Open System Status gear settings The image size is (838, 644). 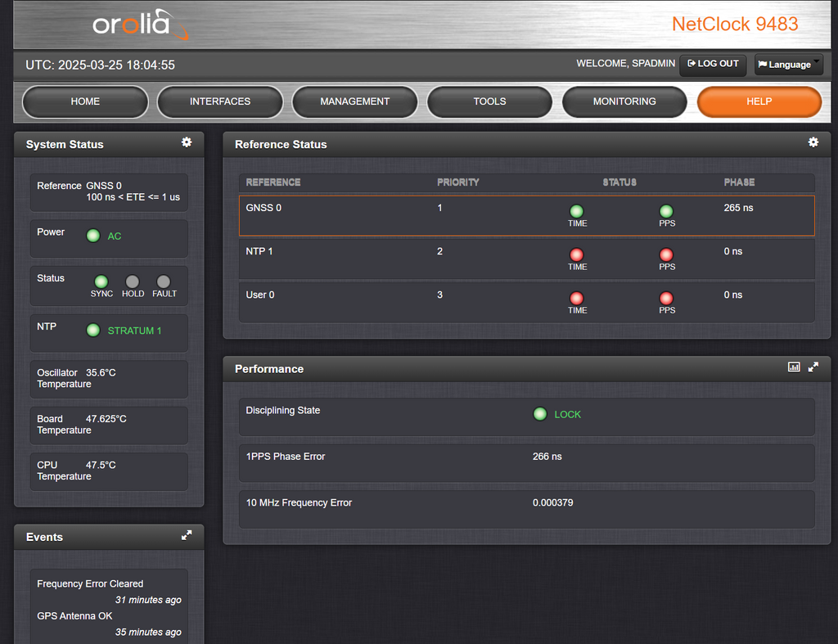[x=187, y=142]
